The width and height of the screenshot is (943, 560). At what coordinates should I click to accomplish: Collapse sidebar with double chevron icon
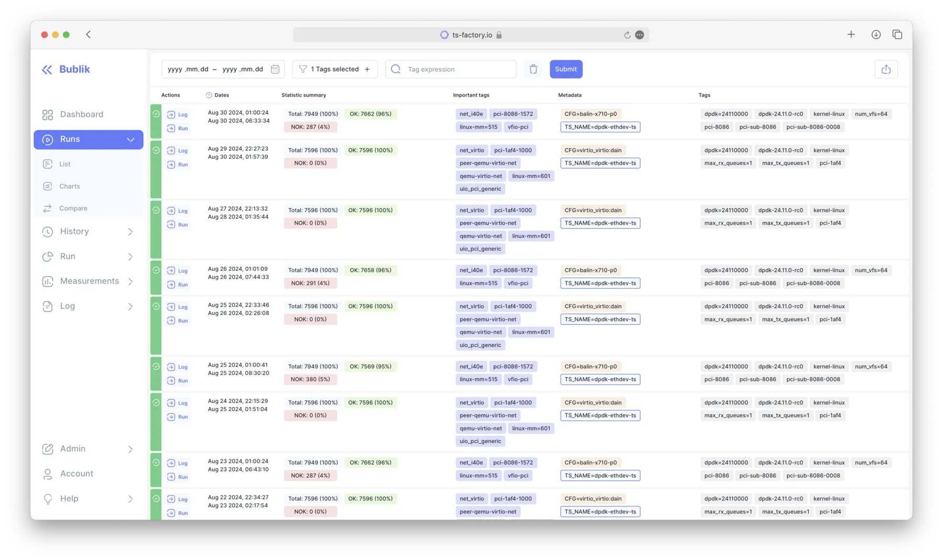(x=47, y=69)
